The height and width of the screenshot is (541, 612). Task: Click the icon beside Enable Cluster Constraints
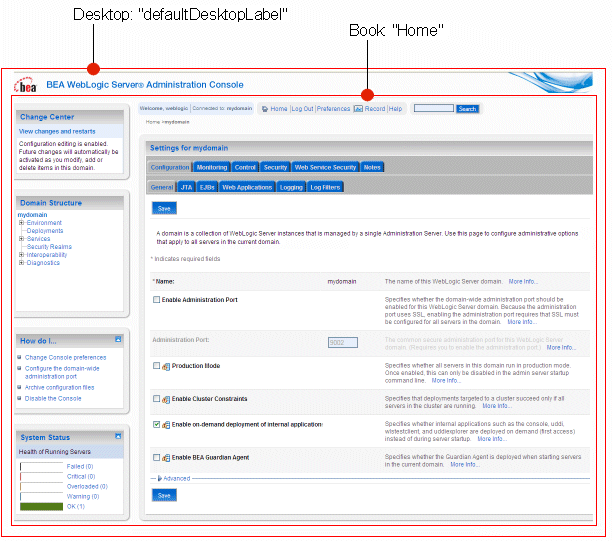[x=166, y=399]
